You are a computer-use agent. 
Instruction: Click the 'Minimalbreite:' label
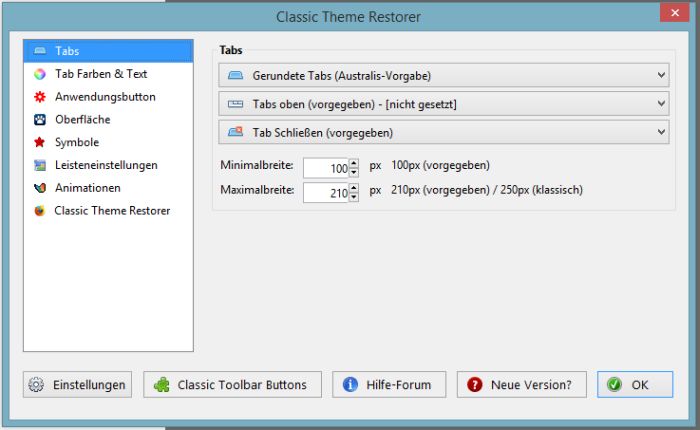tap(257, 165)
